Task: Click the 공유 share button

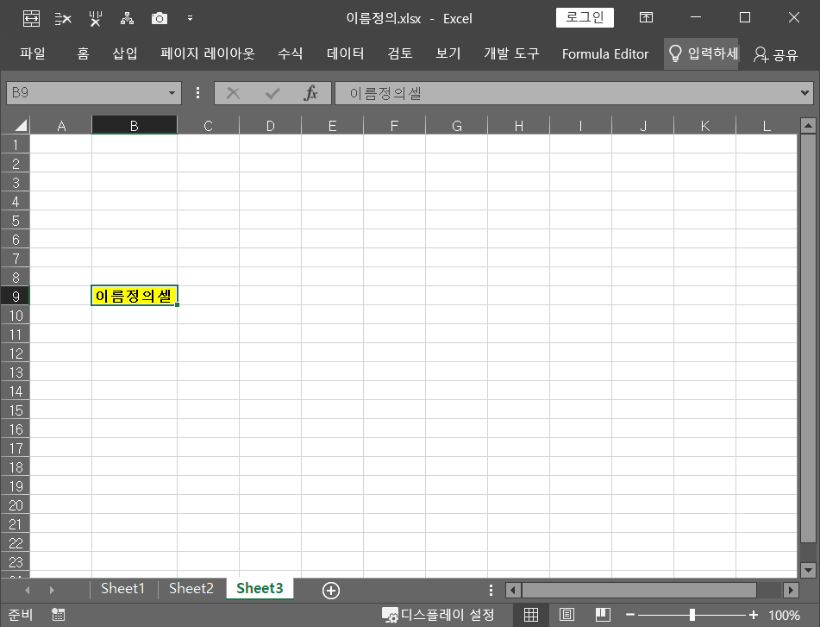Action: tap(776, 54)
